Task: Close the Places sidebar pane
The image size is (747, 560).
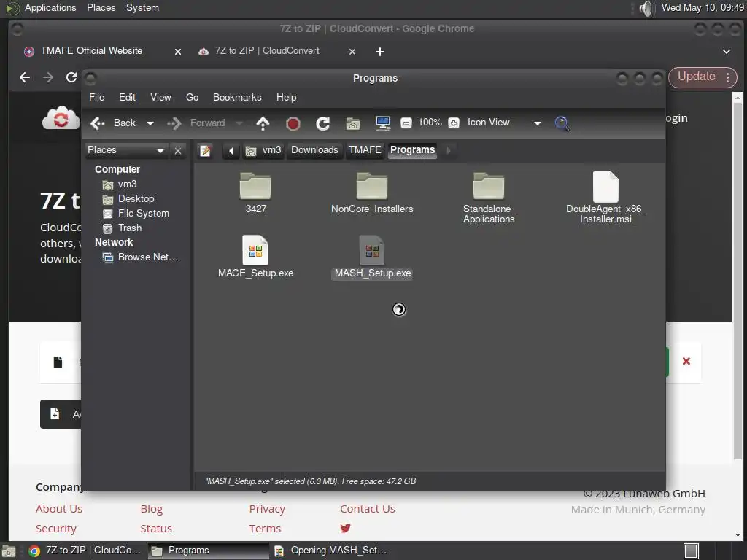Action: coord(178,151)
